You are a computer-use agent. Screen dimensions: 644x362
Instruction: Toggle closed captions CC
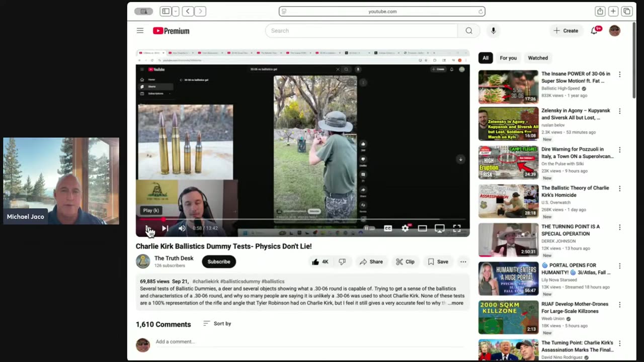pos(388,228)
